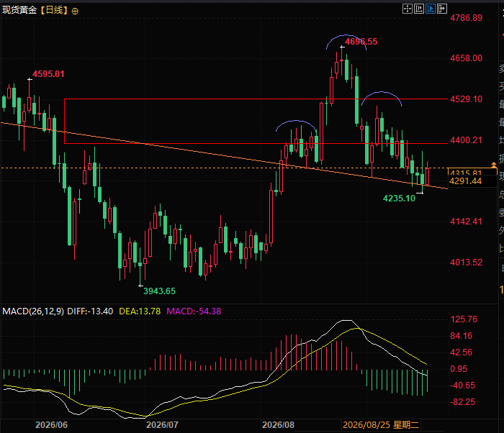Screen dimensions: 504x433
Task: Click the 2026/07 date label
Action: point(162,425)
